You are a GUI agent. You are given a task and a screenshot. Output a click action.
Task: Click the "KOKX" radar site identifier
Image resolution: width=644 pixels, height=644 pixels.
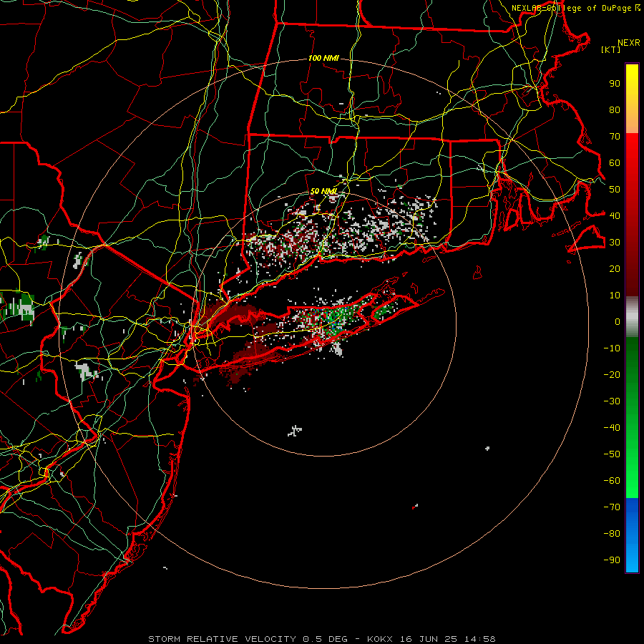coord(380,639)
